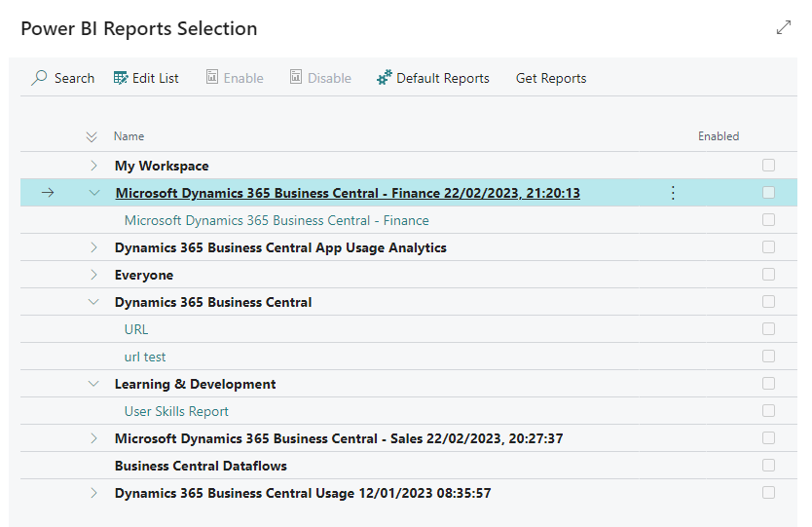Tick Enabled checkbox for Learning & Development
The width and height of the screenshot is (812, 527).
(x=768, y=384)
